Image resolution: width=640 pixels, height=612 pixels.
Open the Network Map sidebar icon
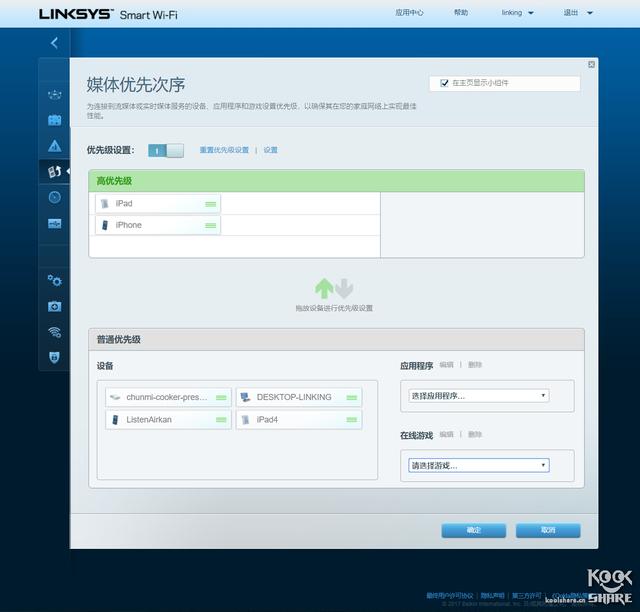[55, 95]
